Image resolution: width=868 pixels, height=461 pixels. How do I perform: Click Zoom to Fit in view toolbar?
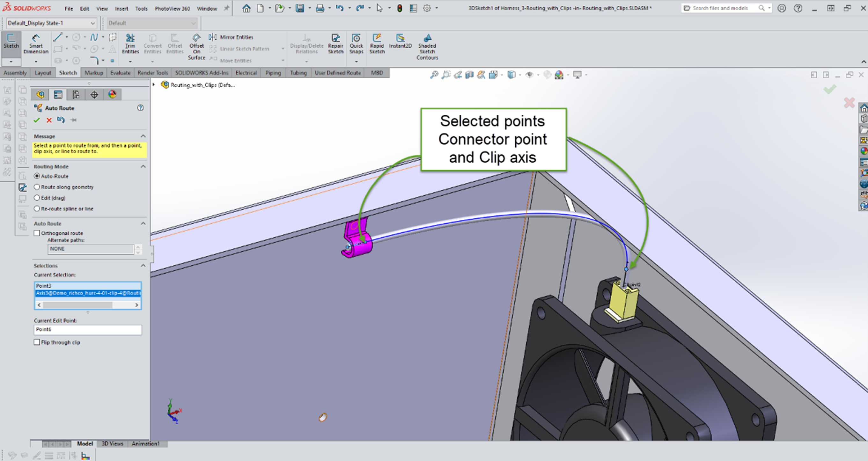coord(434,75)
